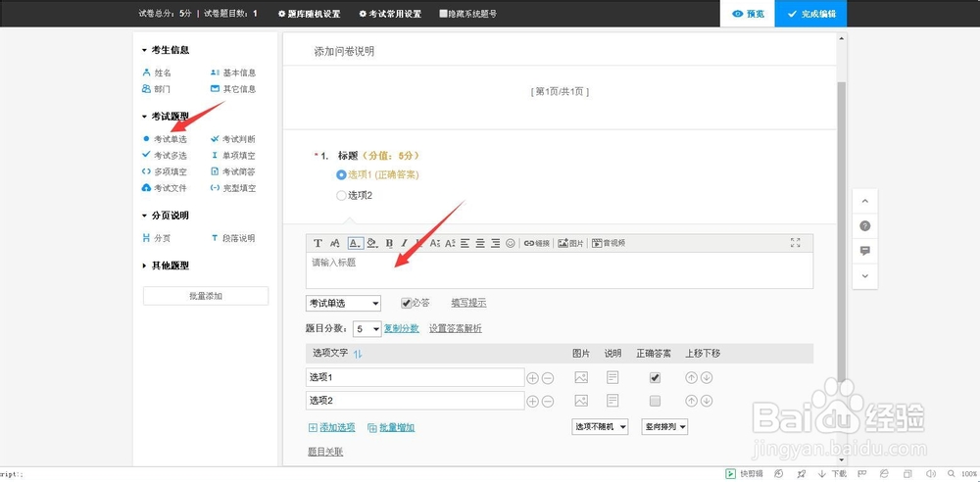Enable 隐藏系统题号 checkbox
980x482 pixels.
point(443,13)
